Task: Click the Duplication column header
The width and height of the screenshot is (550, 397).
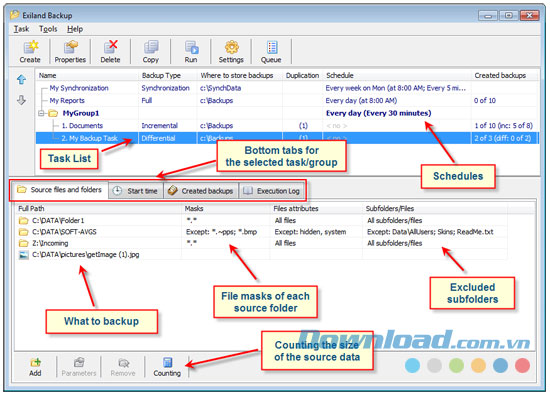Action: (302, 75)
